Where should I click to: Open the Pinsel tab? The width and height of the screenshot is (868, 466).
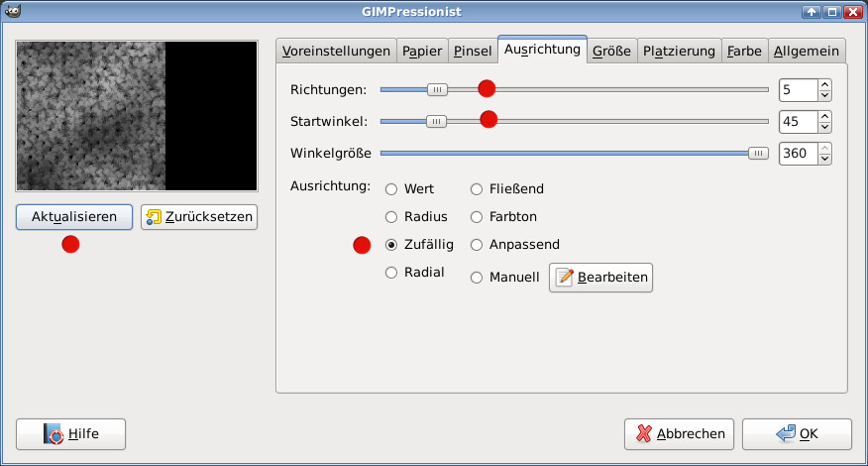[x=472, y=51]
